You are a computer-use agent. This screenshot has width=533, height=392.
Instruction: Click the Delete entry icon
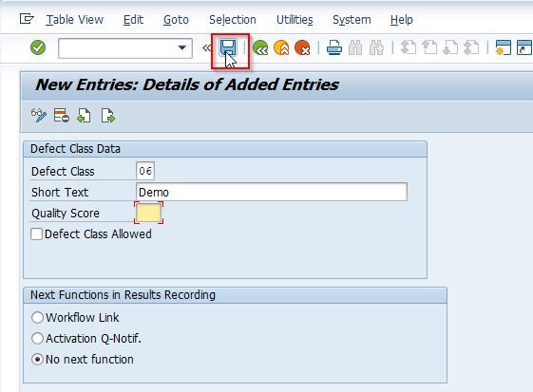tap(61, 116)
